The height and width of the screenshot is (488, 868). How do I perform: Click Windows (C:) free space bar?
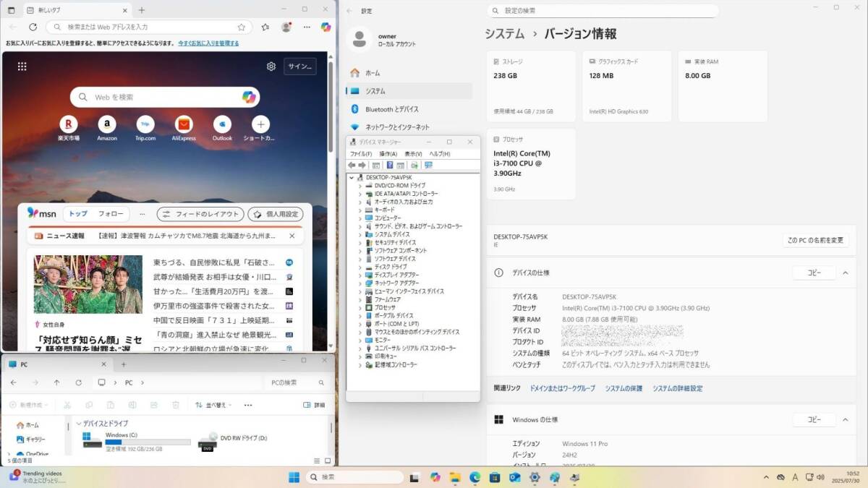click(148, 442)
